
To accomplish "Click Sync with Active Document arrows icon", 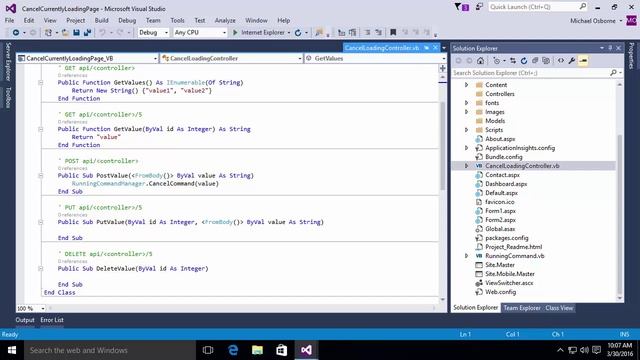I will [513, 61].
